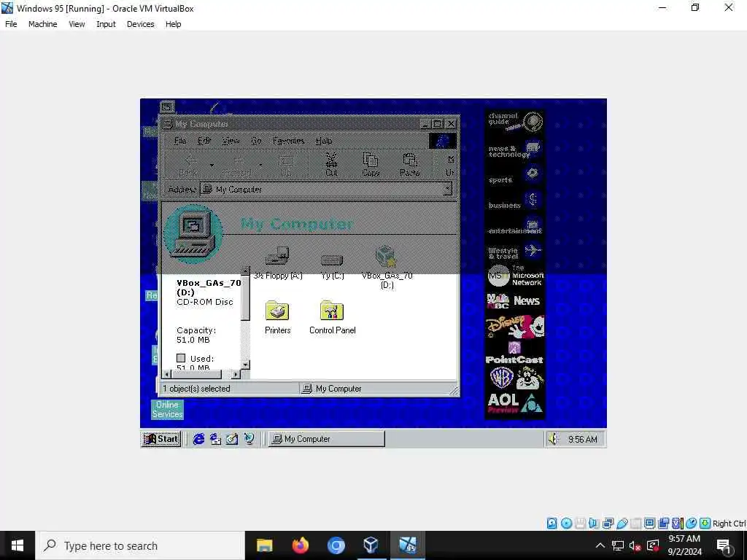Click the VirtualBox hard disk activity indicator
The height and width of the screenshot is (560, 747).
pos(551,524)
